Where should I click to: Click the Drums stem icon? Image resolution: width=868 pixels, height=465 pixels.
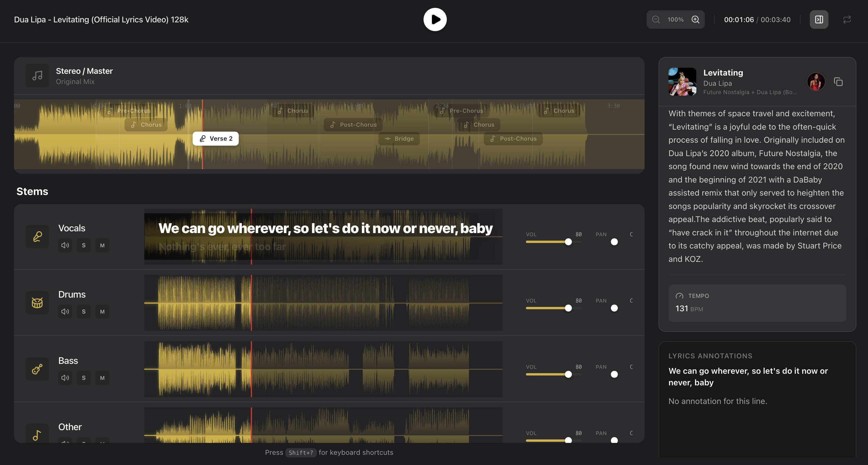coord(38,303)
